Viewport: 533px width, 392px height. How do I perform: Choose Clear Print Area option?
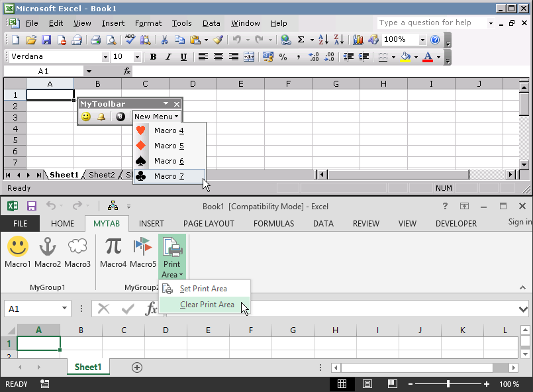tap(207, 305)
